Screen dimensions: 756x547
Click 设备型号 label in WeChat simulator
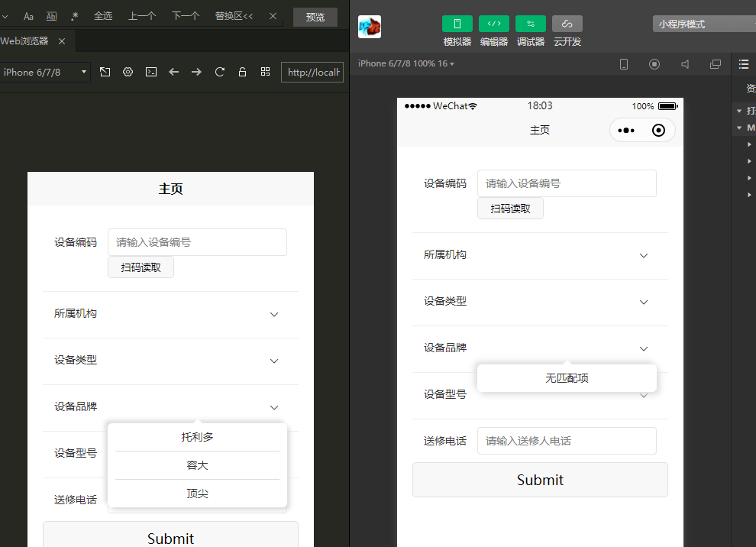coord(445,394)
